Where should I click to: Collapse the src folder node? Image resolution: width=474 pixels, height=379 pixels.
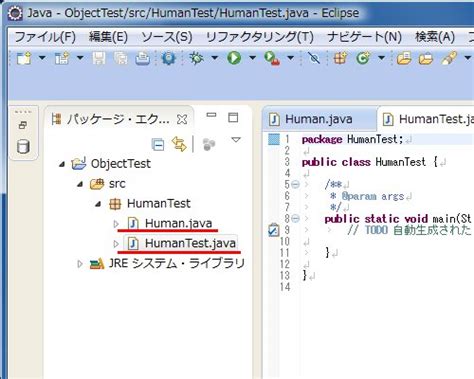(80, 184)
